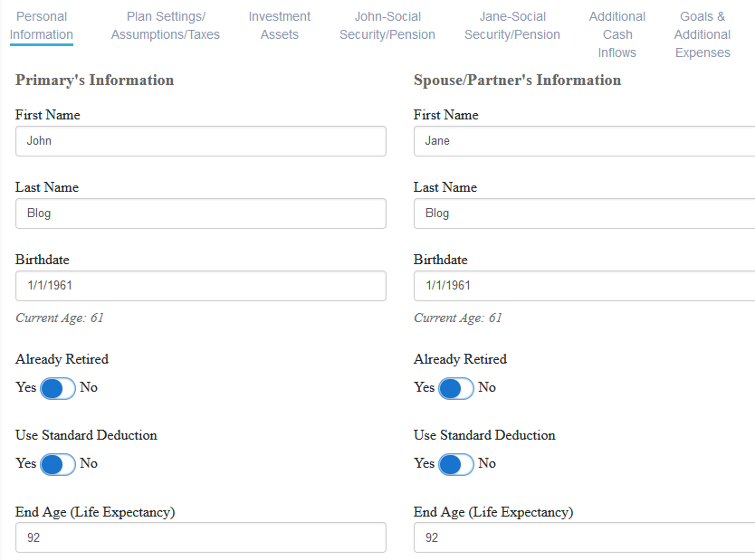Click the Primary's Birthdate field
Viewport: 755px width, 560px height.
200,286
